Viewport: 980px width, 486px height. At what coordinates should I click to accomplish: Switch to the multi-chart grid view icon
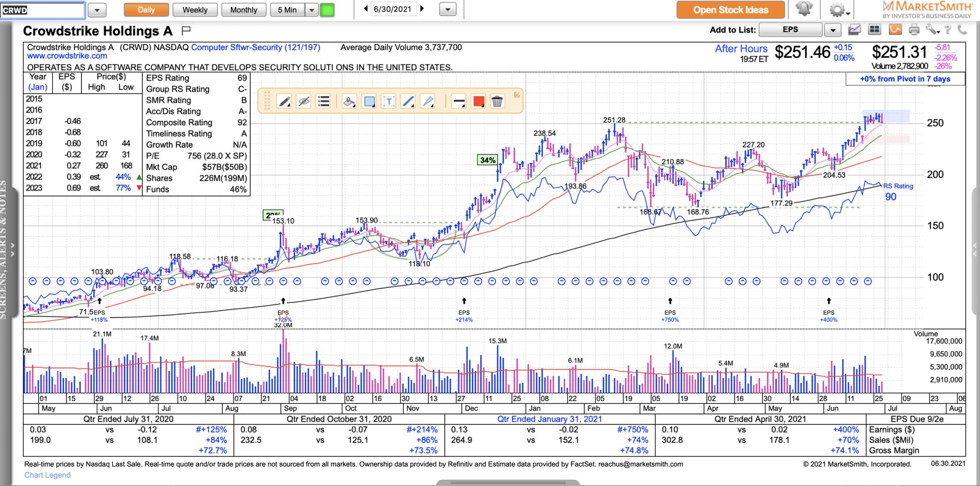[875, 30]
